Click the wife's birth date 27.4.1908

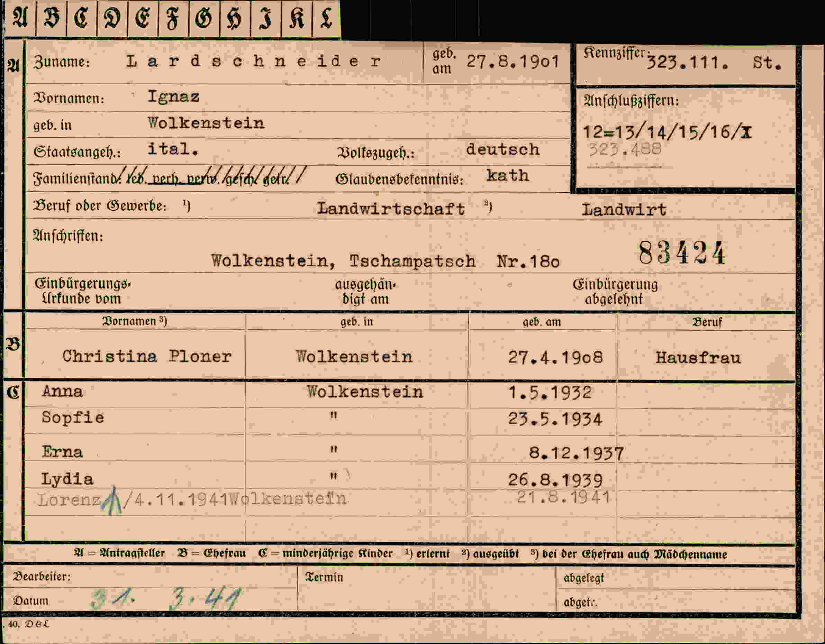click(x=555, y=357)
